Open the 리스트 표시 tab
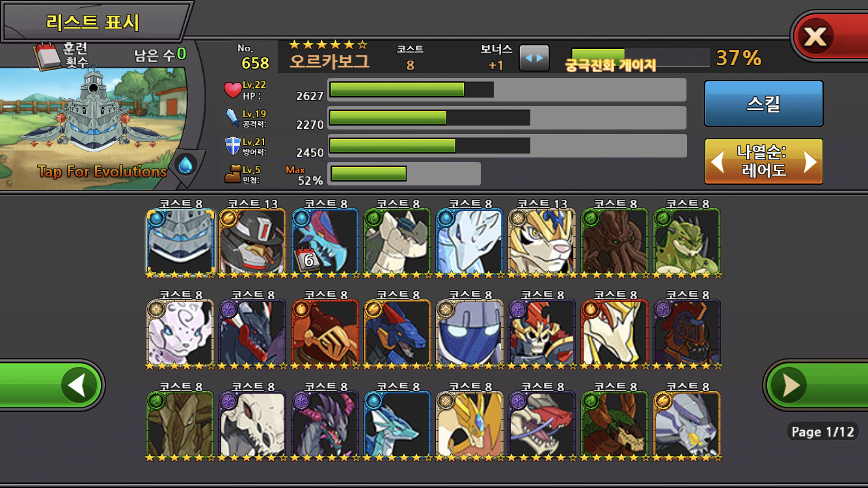 point(94,21)
